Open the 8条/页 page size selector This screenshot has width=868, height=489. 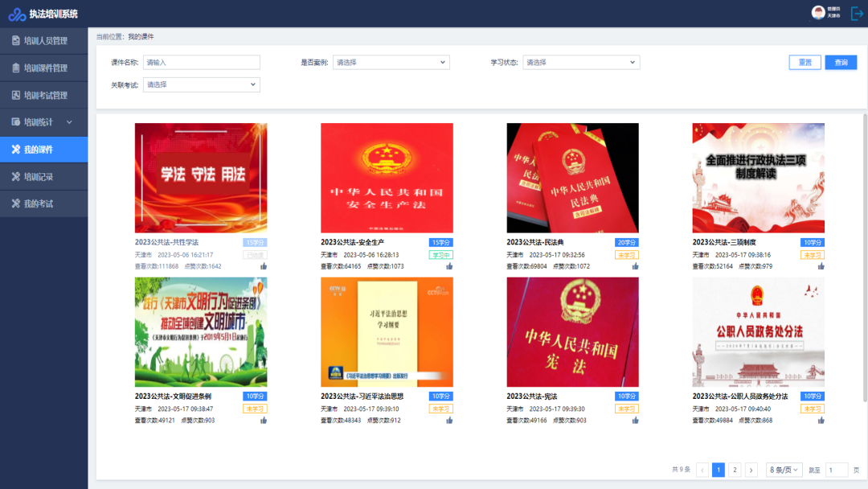(x=784, y=470)
